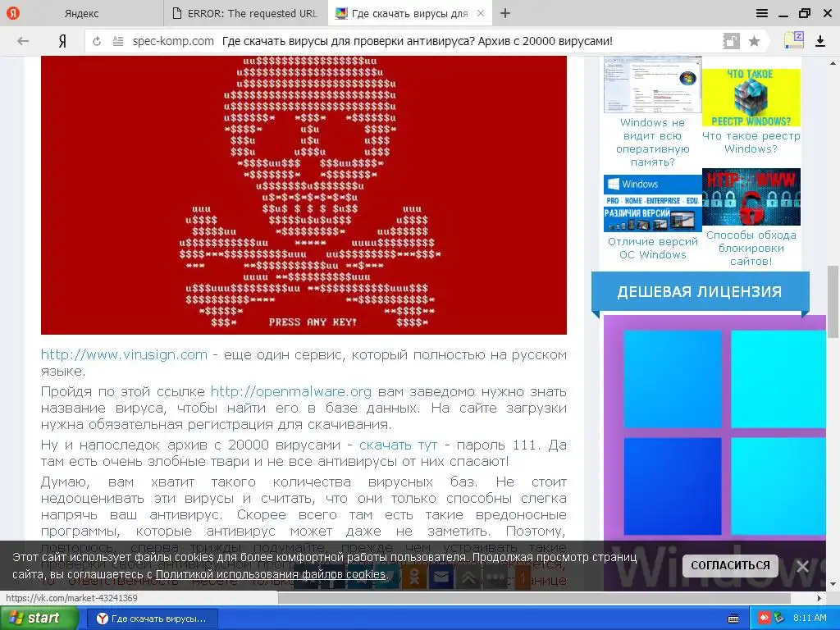Click the Yandex browser logo icon

point(12,13)
